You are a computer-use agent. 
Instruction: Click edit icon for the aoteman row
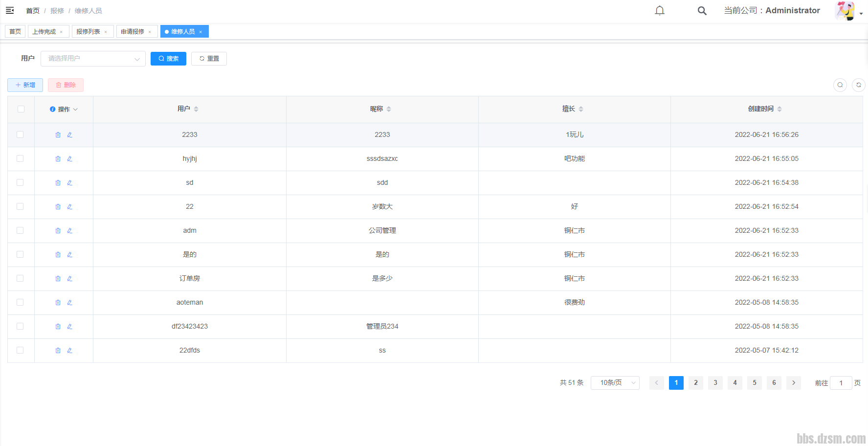pos(70,303)
